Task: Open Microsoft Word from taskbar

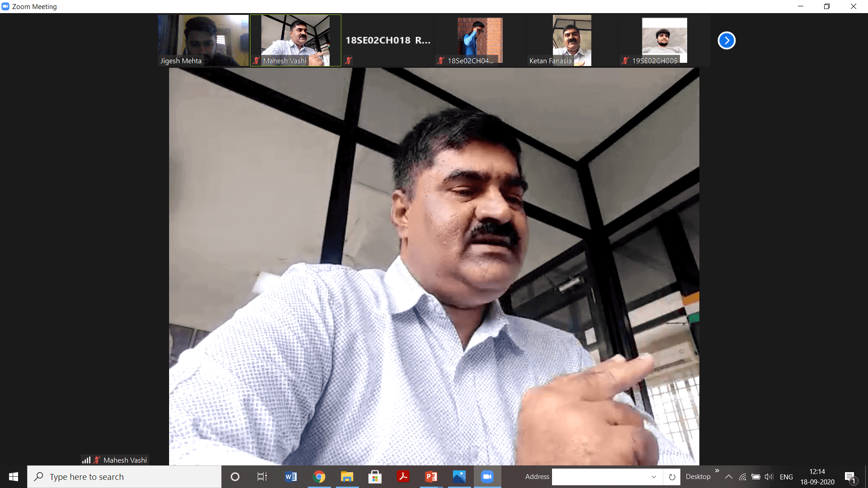Action: [x=291, y=477]
